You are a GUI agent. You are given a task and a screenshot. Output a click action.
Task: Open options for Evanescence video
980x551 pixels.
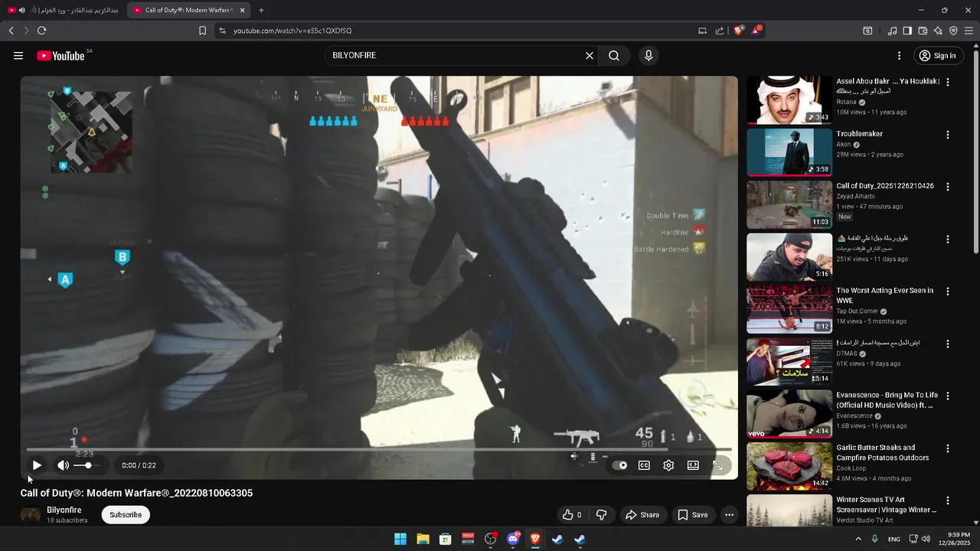coord(948,396)
